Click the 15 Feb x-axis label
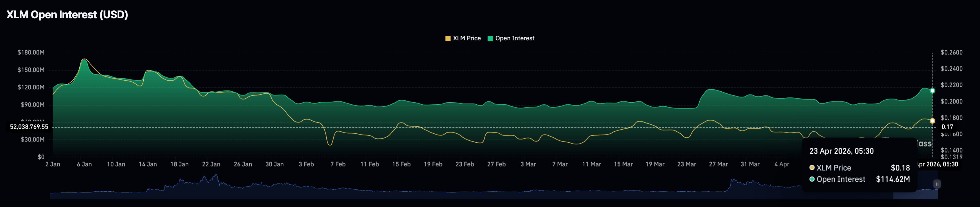980x207 pixels. (401, 164)
